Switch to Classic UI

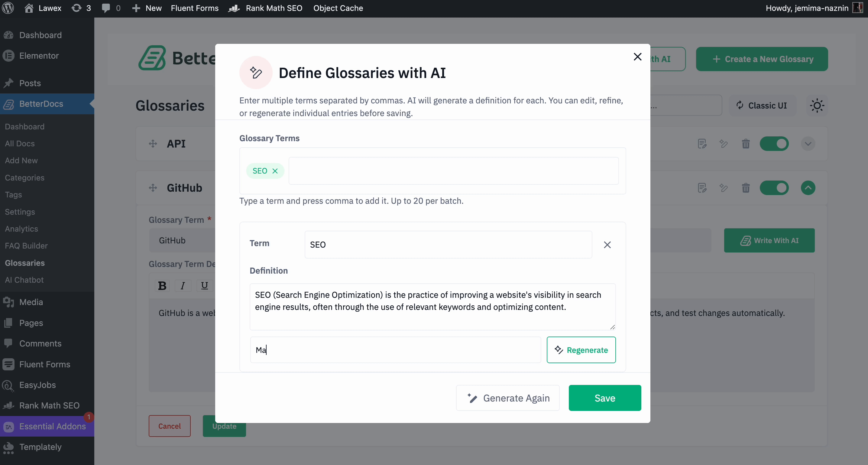point(762,106)
